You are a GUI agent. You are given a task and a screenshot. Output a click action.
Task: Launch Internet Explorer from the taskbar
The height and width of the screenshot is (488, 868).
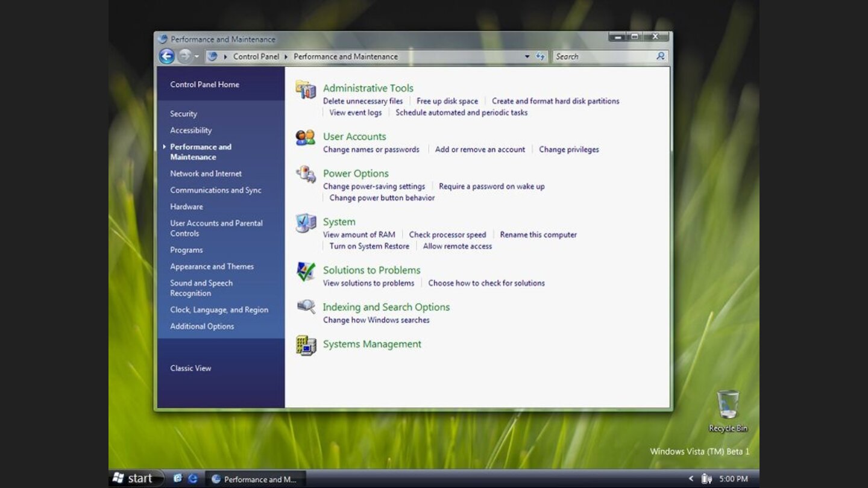click(193, 478)
